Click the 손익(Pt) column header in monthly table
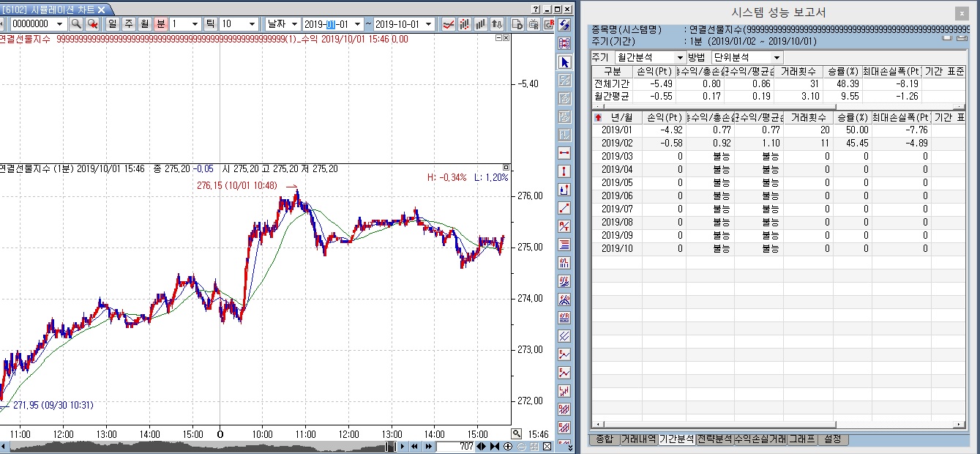 (665, 117)
